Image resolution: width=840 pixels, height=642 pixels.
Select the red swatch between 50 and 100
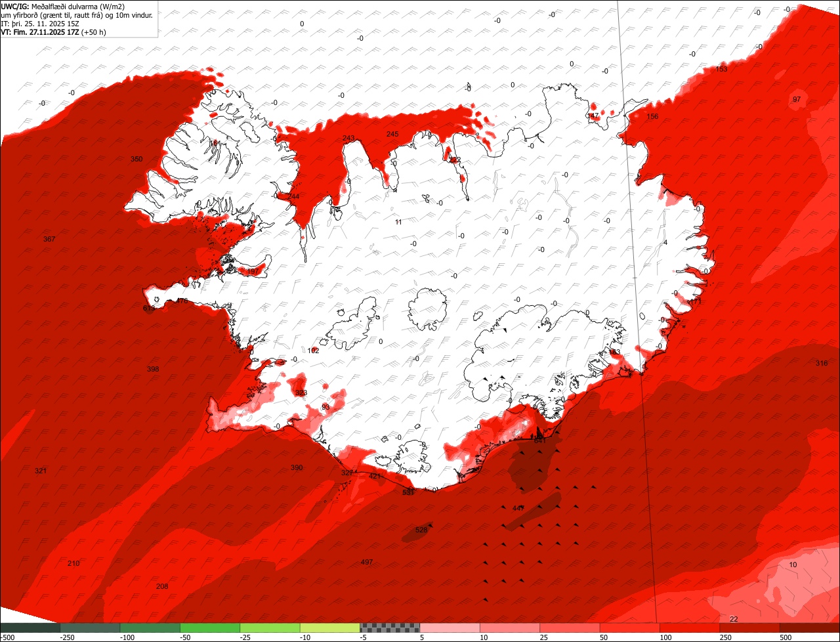pos(629,628)
